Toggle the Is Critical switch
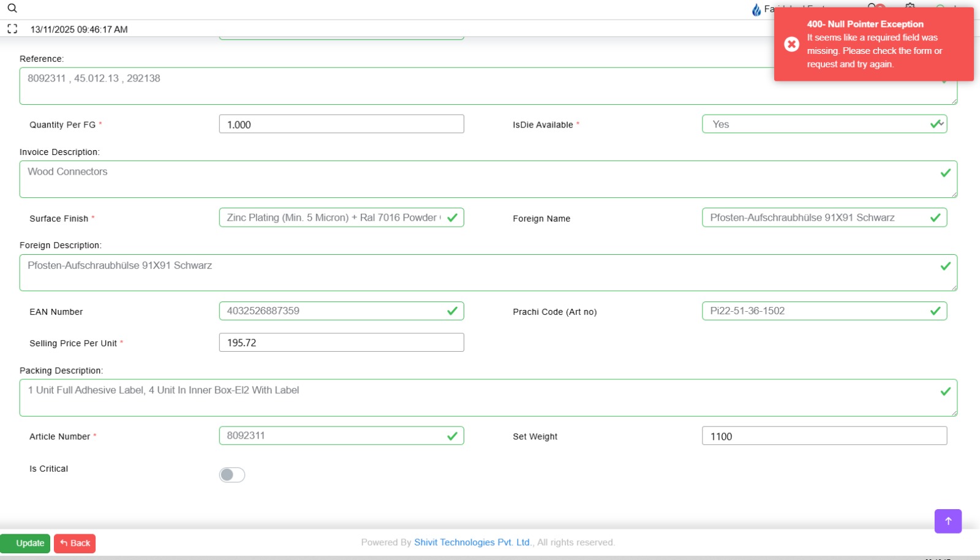The image size is (980, 560). click(x=232, y=475)
